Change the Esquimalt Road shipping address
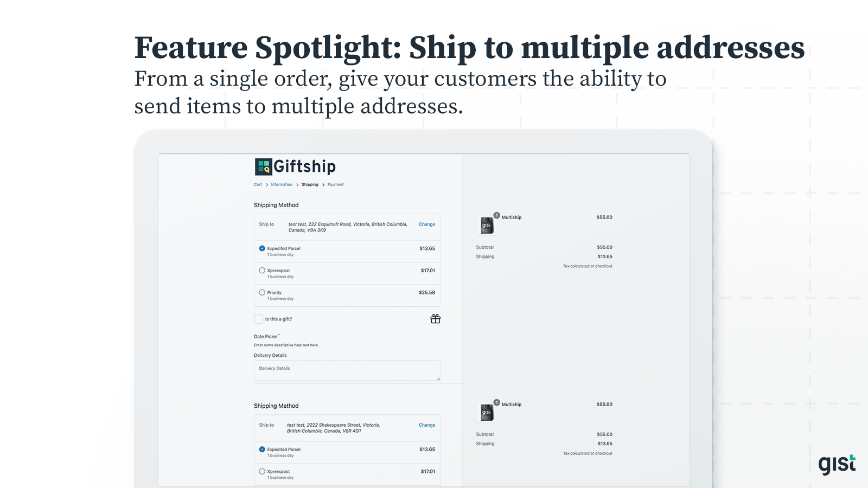868x488 pixels. click(x=426, y=224)
